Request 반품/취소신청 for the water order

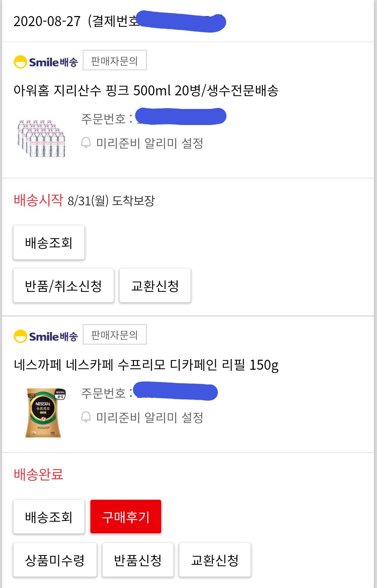(64, 286)
